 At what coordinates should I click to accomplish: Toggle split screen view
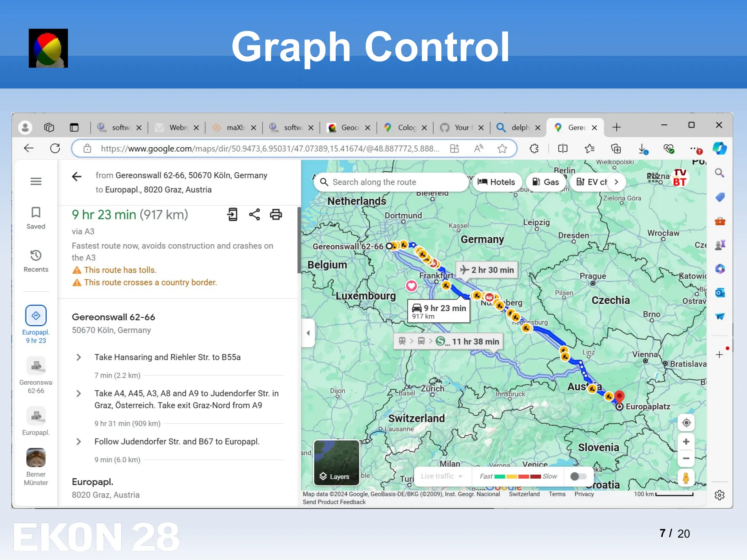[x=562, y=148]
